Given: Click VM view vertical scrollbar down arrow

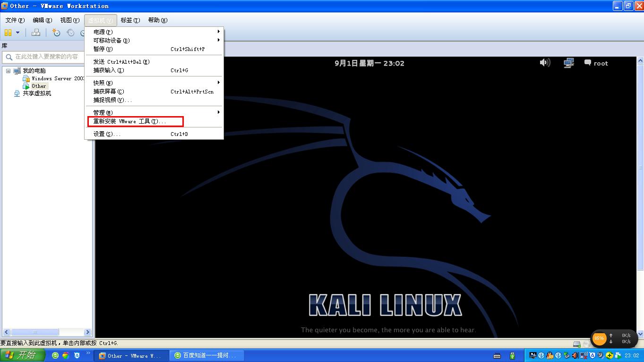Looking at the screenshot, I should 640,333.
